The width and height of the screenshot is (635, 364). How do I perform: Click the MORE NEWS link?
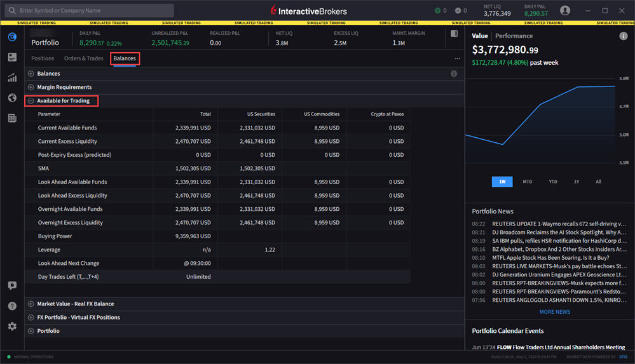pos(555,312)
